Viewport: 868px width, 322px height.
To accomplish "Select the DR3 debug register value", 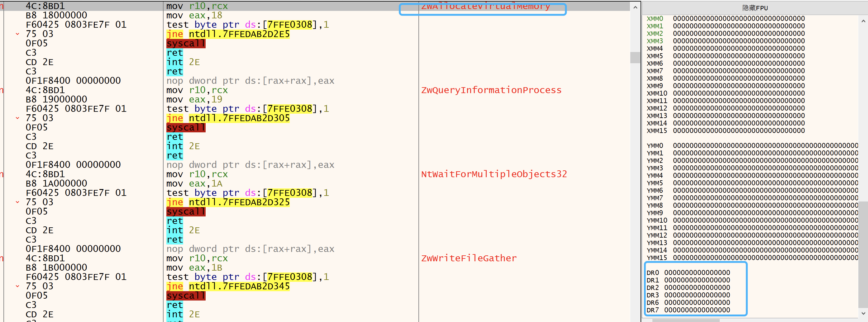I will point(697,295).
